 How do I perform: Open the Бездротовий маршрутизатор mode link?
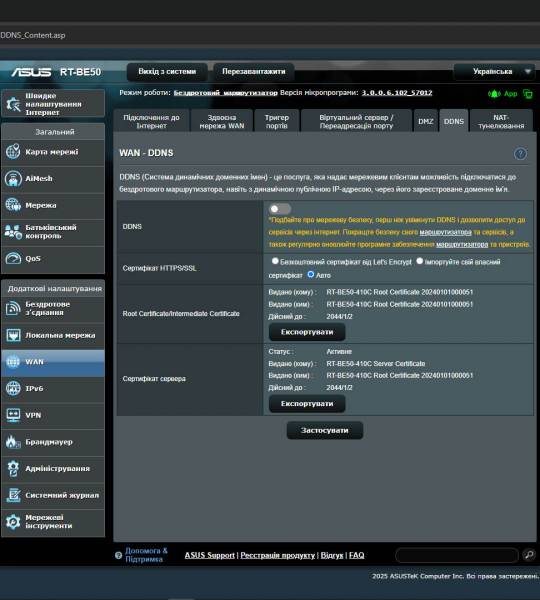[225, 93]
